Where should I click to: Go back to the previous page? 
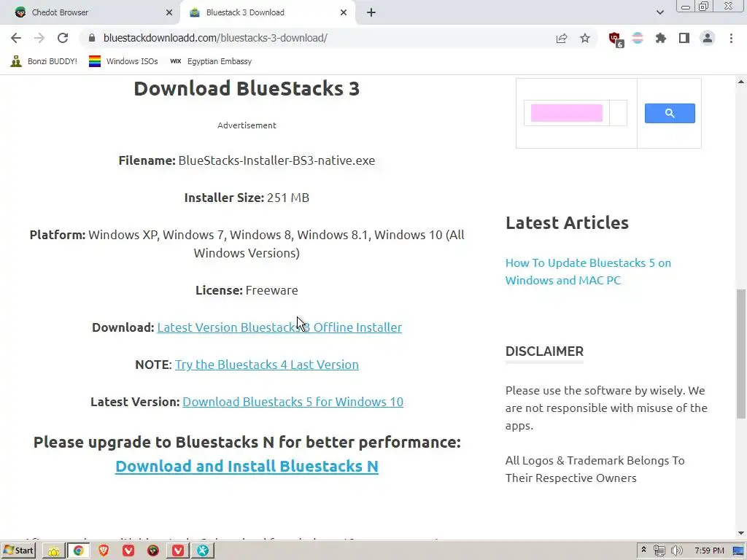(16, 38)
